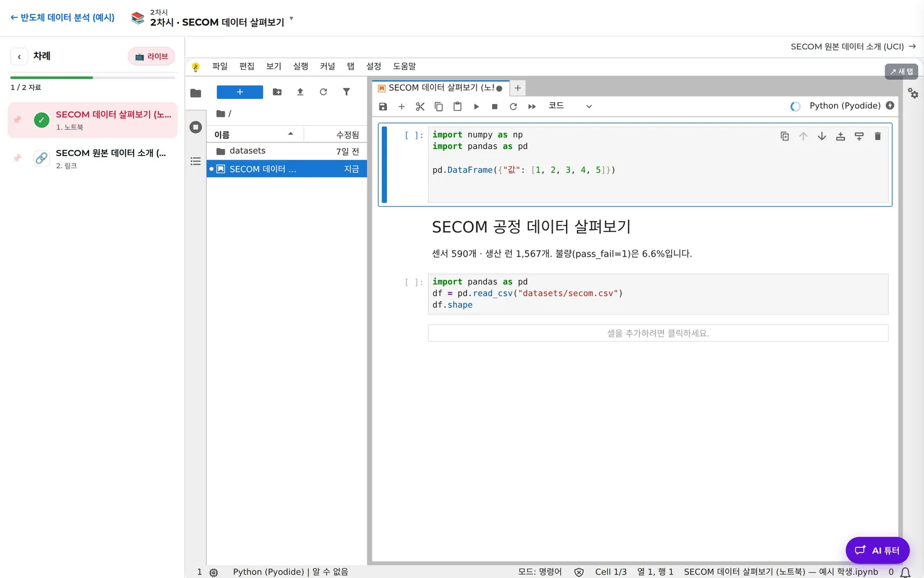Open the datasets folder
Image resolution: width=924 pixels, height=578 pixels.
[287, 151]
